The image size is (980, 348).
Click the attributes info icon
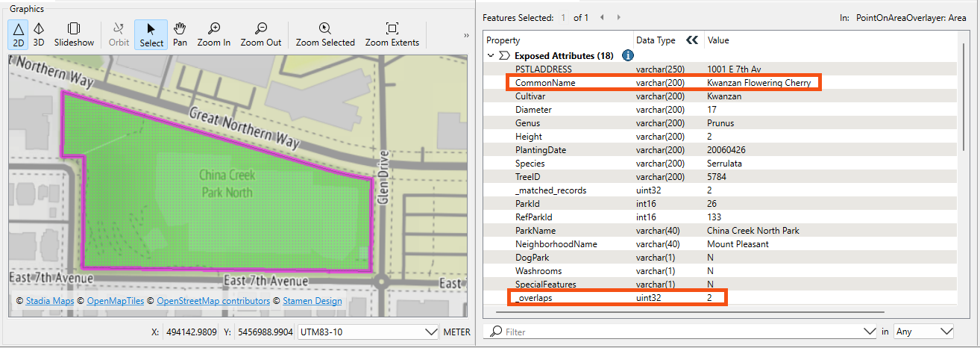point(628,55)
